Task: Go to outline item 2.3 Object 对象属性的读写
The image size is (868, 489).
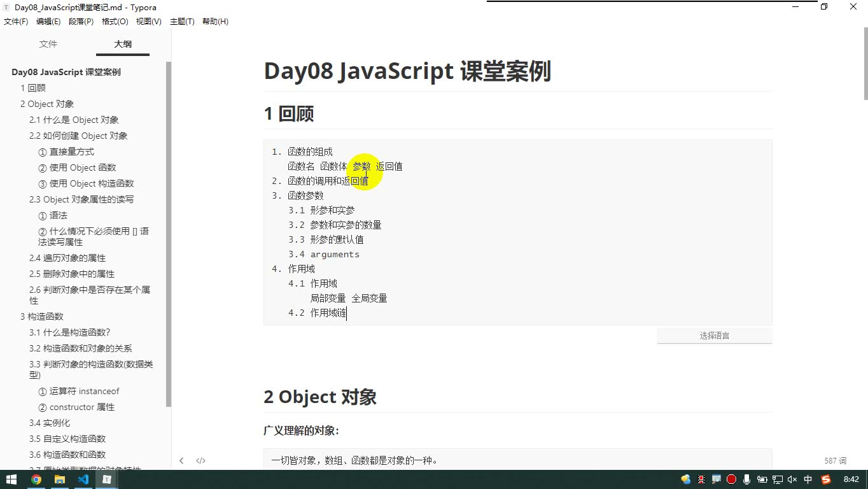Action: 81,199
